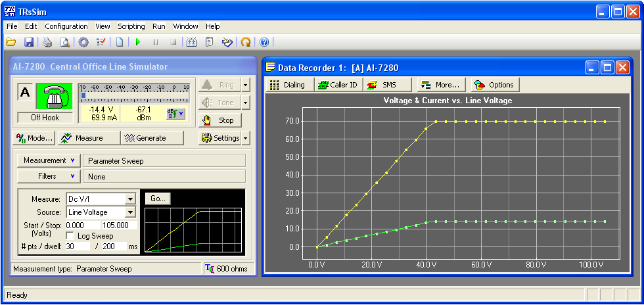Click the Go... button
This screenshot has height=305, width=644.
tap(158, 199)
